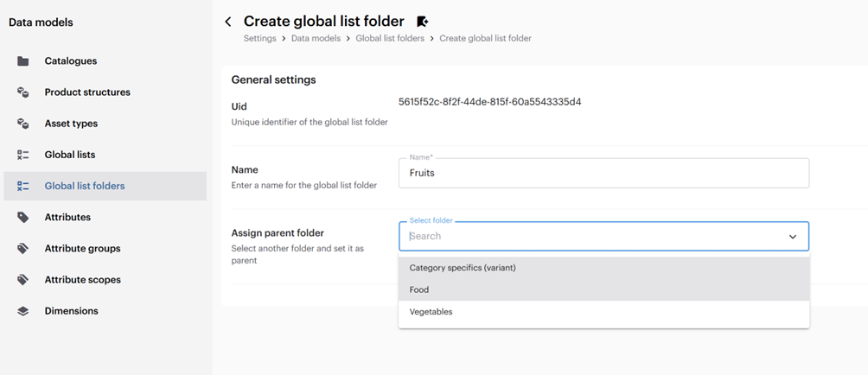Viewport: 868px width, 375px height.
Task: Click the Attribute groups tags icon
Action: (23, 249)
